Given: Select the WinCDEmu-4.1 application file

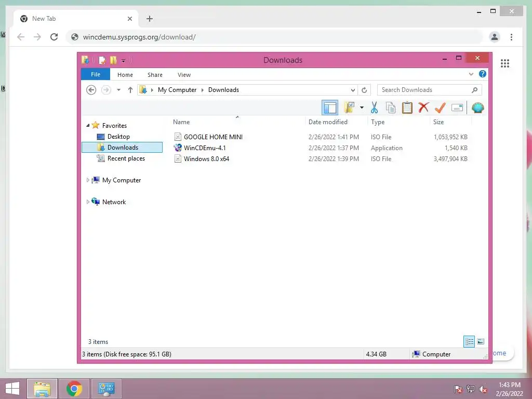Looking at the screenshot, I should (x=205, y=148).
